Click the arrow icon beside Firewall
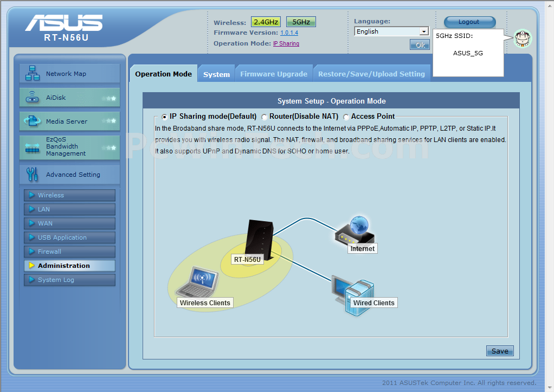554x392 pixels. point(31,252)
